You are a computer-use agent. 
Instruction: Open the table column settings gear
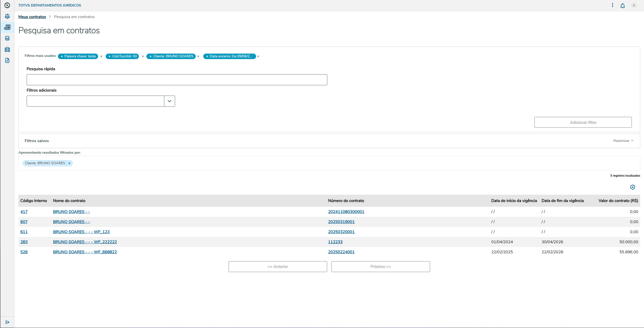[633, 187]
